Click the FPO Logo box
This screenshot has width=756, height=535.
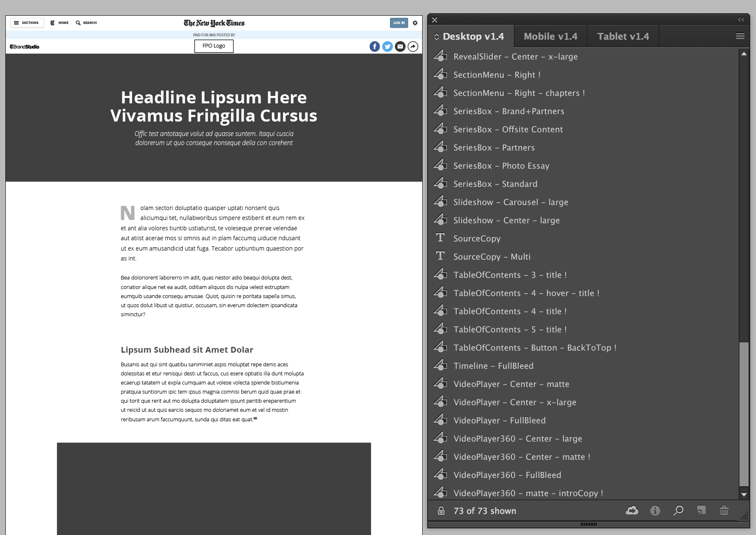(214, 46)
